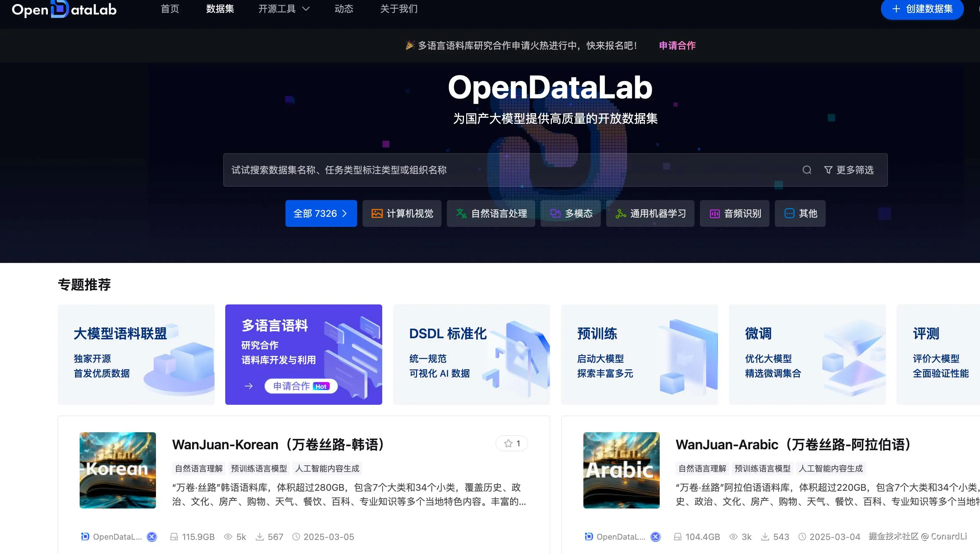Click OpenDataLab verified badge on WanJuan-Korean card

[x=152, y=537]
